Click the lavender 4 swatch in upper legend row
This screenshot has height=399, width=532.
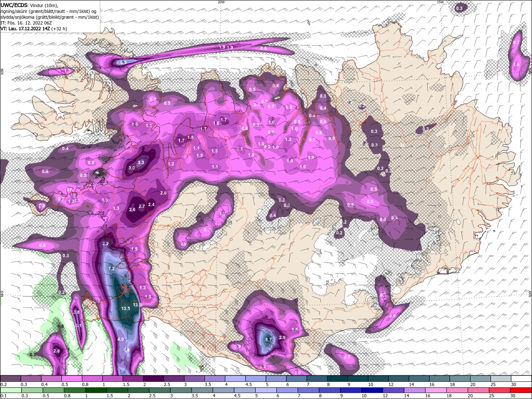point(235,378)
